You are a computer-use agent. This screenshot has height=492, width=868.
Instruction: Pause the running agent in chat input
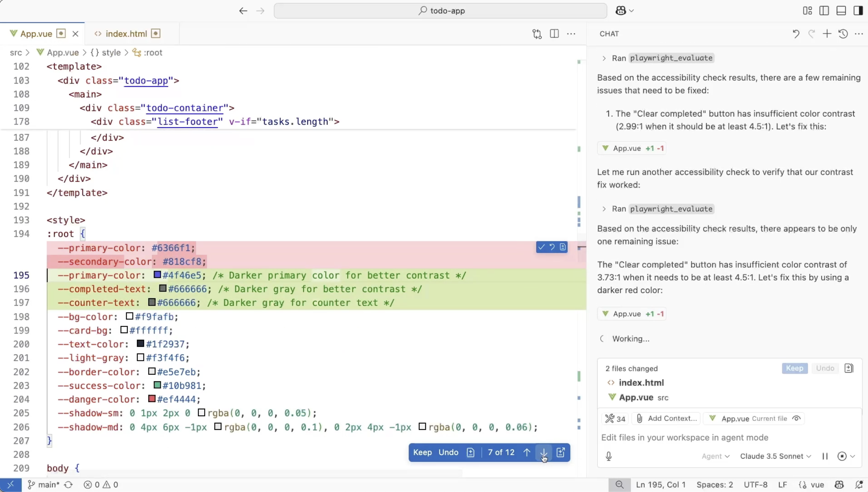click(825, 456)
